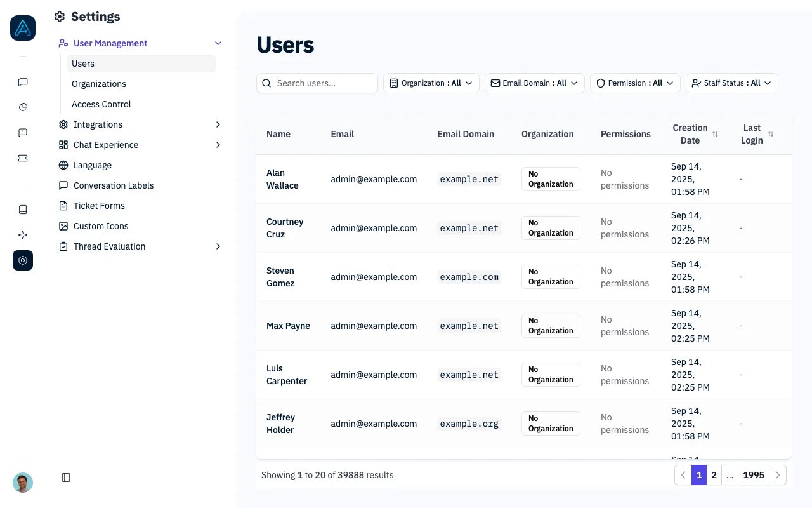Click active settings icon in rail
812x508 pixels.
pyautogui.click(x=23, y=260)
